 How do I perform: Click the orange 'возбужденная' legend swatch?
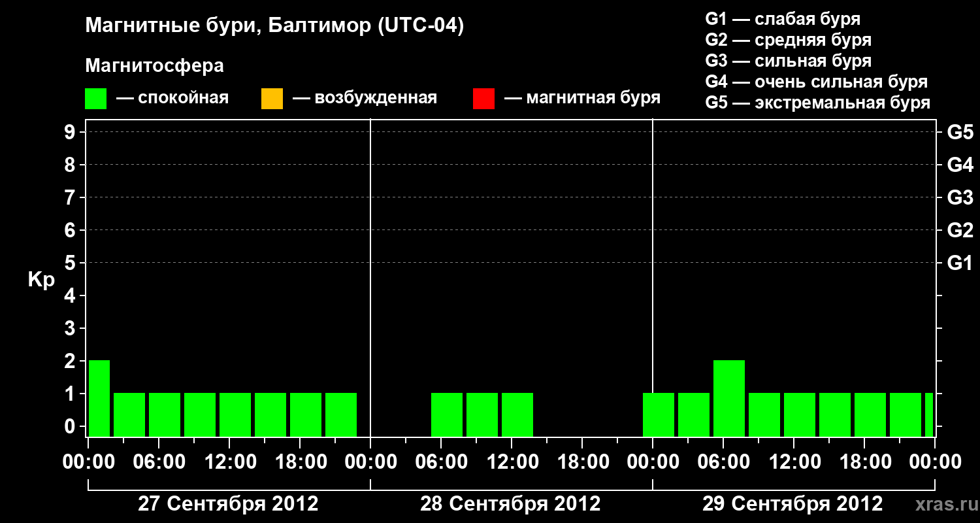click(272, 99)
